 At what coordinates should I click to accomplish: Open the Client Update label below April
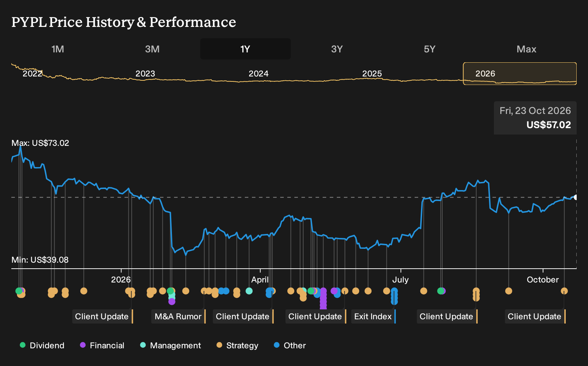(x=243, y=316)
